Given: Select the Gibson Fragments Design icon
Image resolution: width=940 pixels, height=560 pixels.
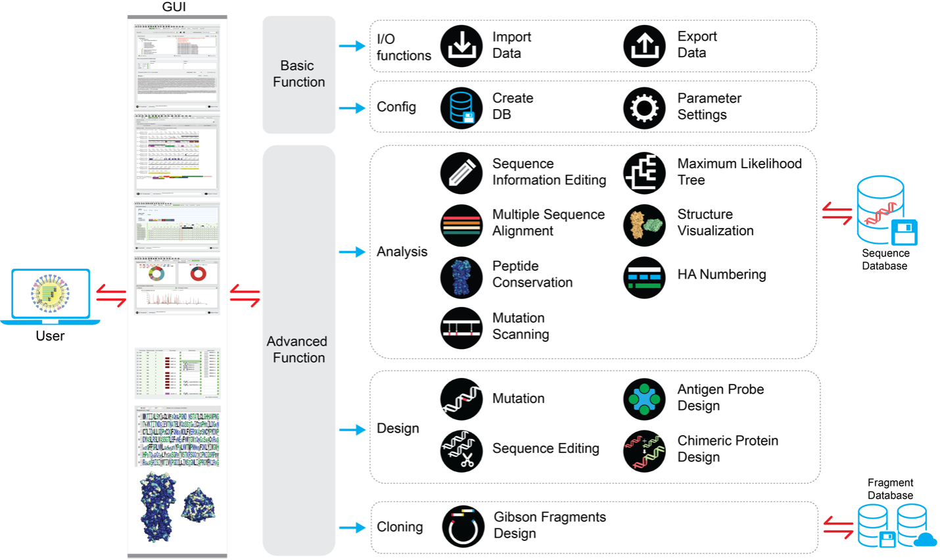Looking at the screenshot, I should (x=463, y=526).
